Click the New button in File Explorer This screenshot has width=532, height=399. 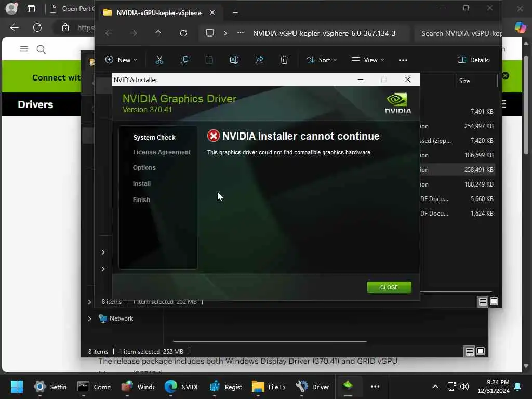(x=121, y=60)
